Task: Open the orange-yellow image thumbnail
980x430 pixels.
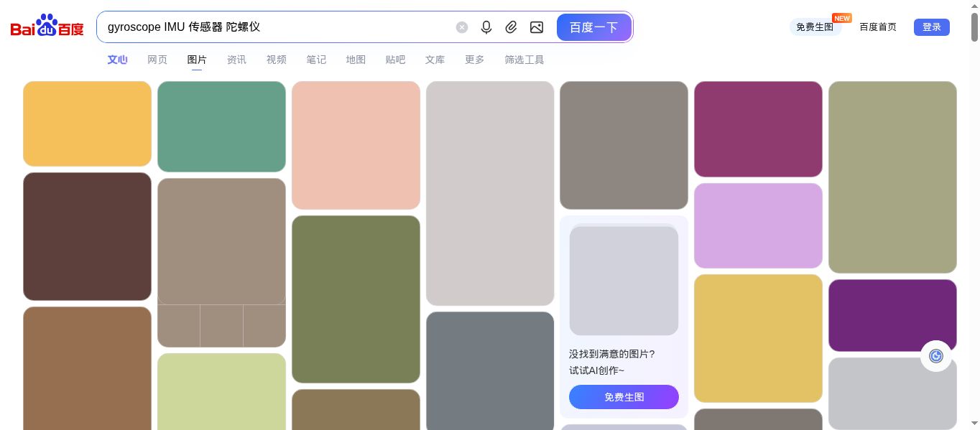Action: pos(87,123)
